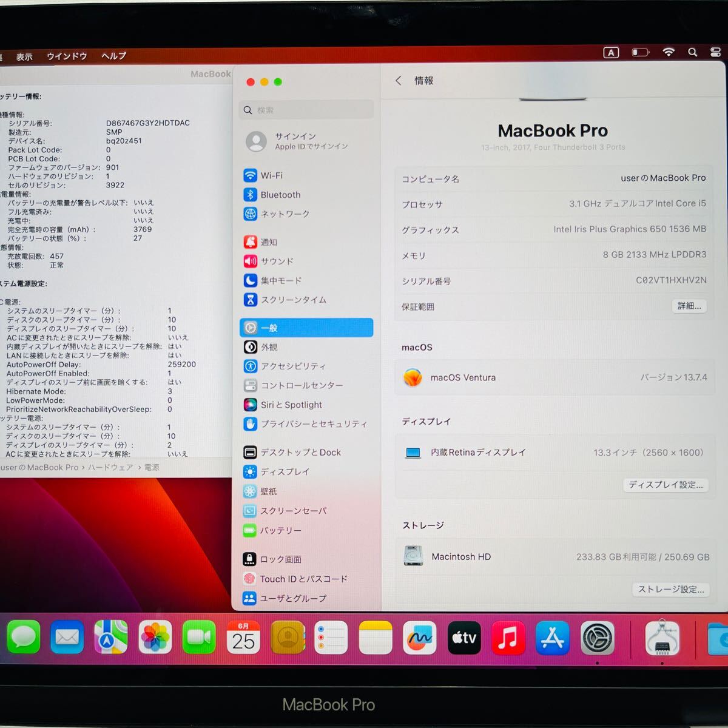Launch Music app from the Dock
Viewport: 728px width, 728px height.
(x=508, y=638)
